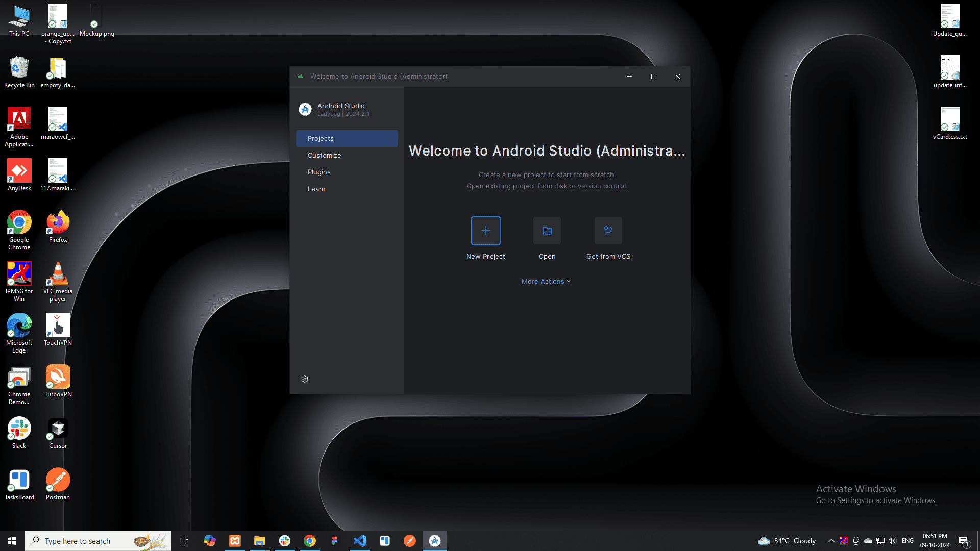Click the New Project plus icon
The width and height of the screenshot is (980, 551).
point(485,231)
